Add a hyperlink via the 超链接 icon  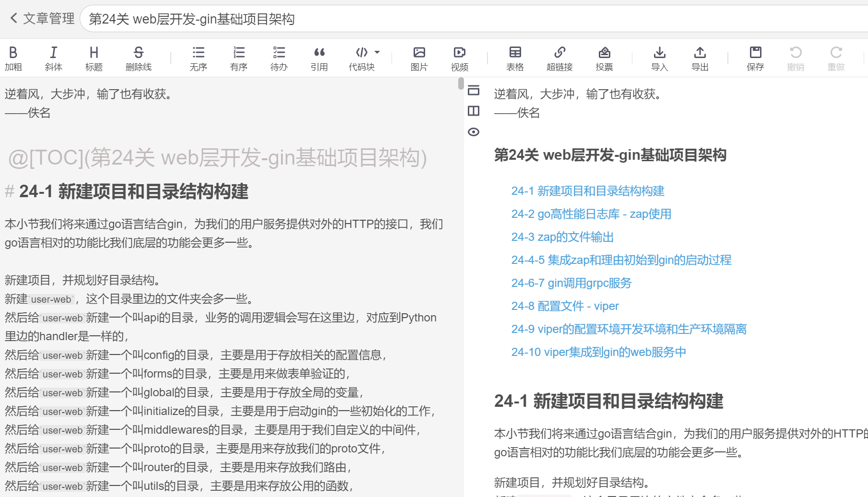click(559, 58)
